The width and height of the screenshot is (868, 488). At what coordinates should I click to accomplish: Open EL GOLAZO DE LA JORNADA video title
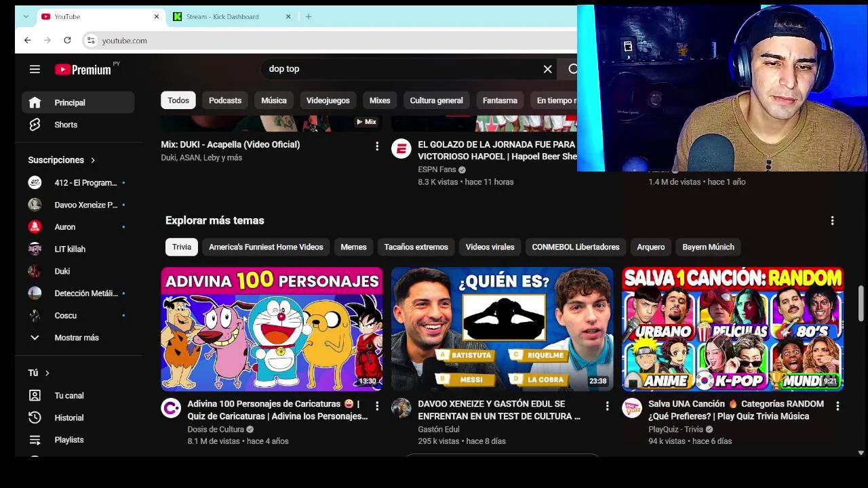click(x=497, y=150)
